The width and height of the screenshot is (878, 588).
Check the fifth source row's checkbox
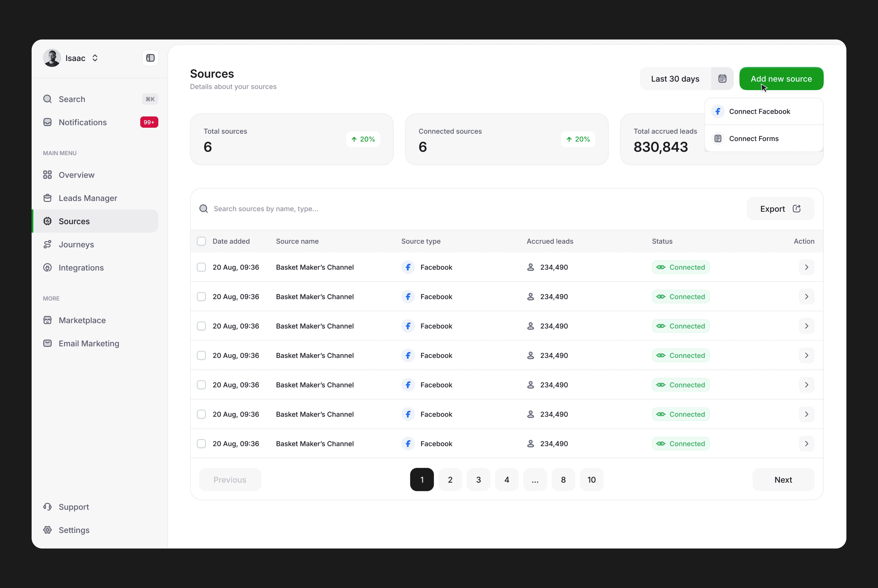(202, 385)
